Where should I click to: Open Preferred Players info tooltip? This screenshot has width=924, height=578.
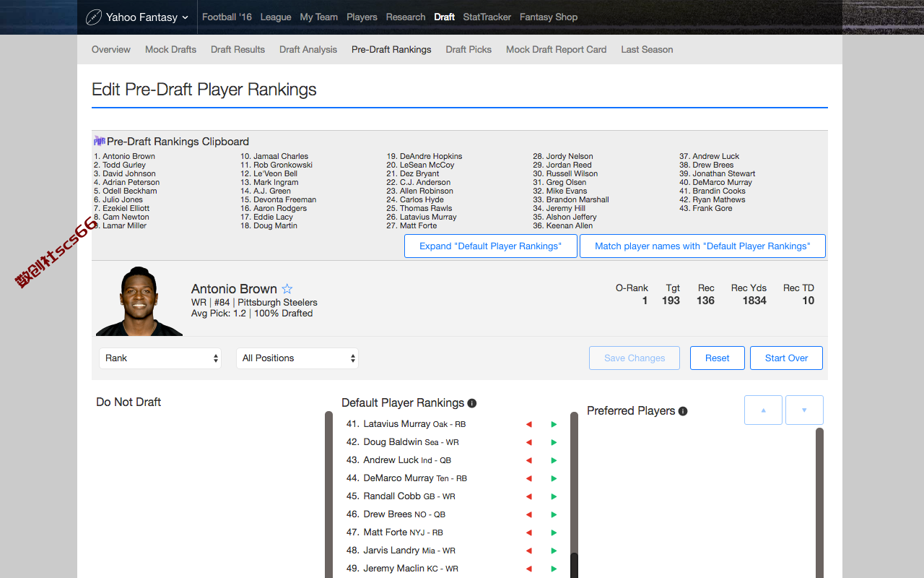click(x=683, y=411)
